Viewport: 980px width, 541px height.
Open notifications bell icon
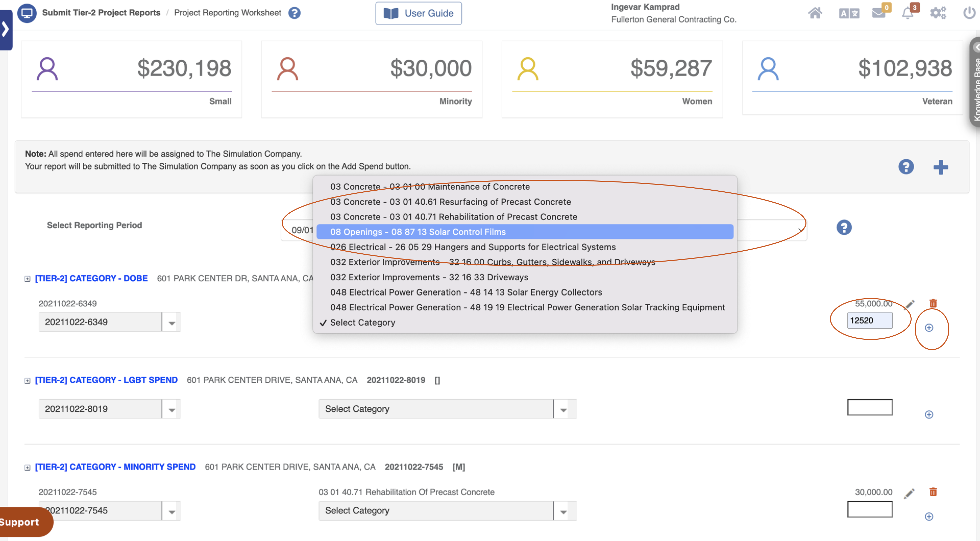pos(908,13)
